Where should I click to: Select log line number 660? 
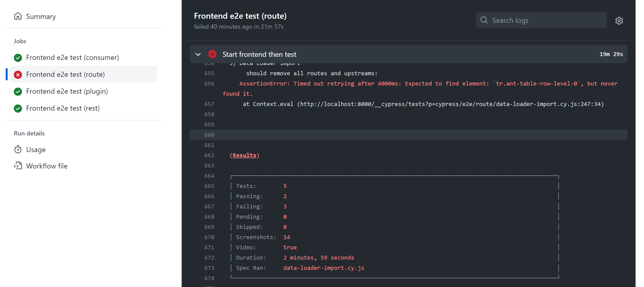[209, 135]
